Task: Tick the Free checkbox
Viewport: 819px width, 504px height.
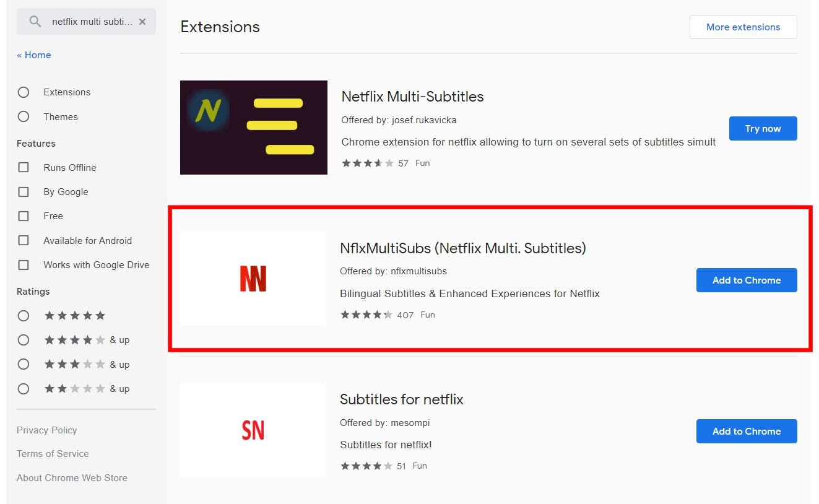Action: pyautogui.click(x=24, y=216)
